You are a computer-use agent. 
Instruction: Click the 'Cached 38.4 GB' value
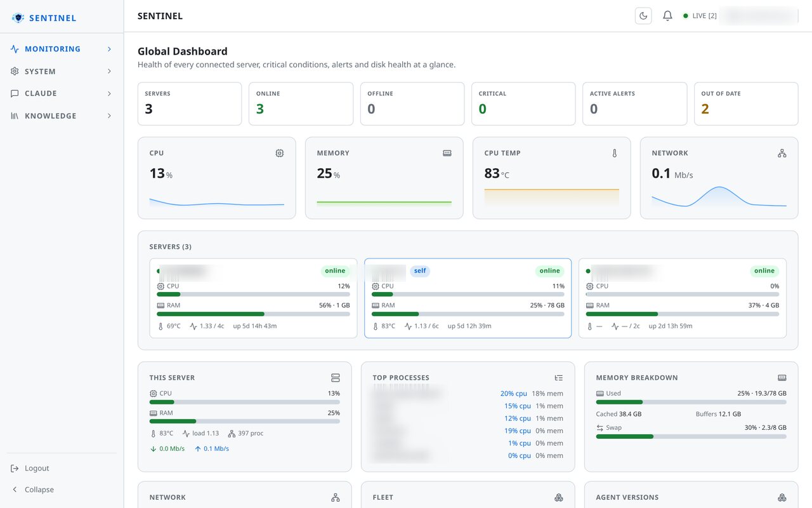pos(619,414)
